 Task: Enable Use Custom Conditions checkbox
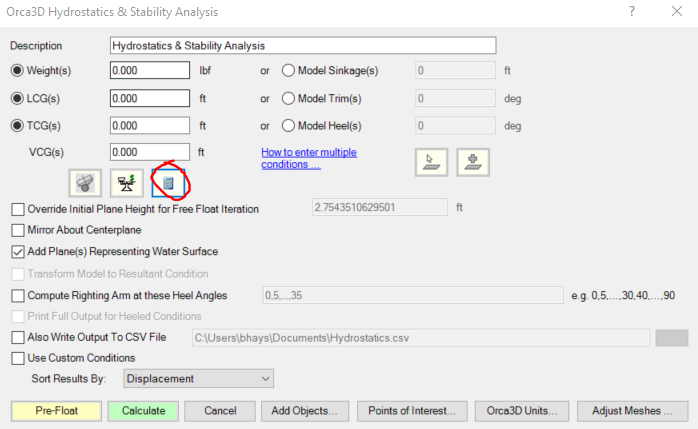pyautogui.click(x=18, y=358)
